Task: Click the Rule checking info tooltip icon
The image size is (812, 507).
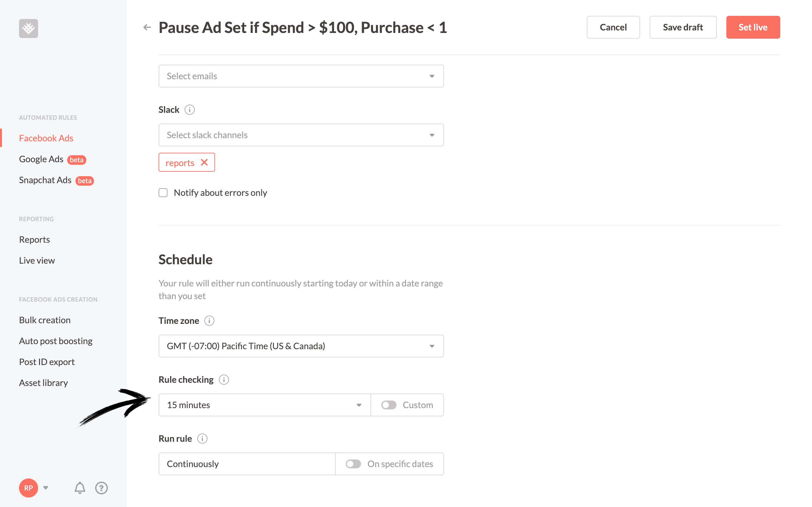Action: (223, 379)
